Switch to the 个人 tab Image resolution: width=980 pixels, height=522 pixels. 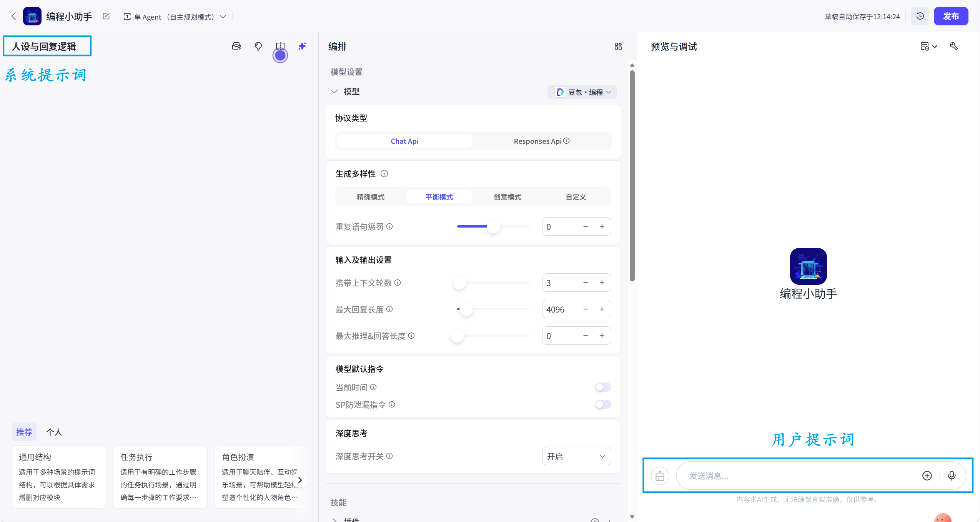pos(54,432)
